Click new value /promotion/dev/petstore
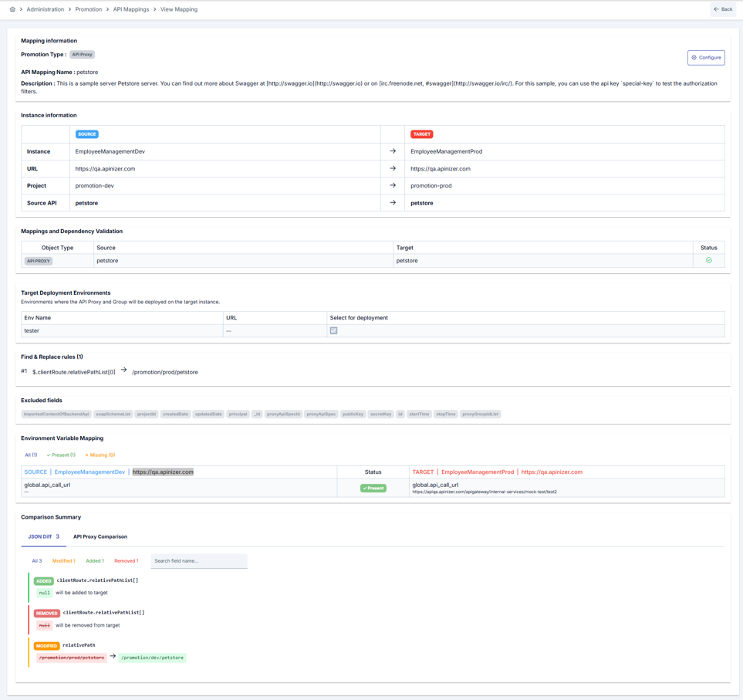 [152, 658]
